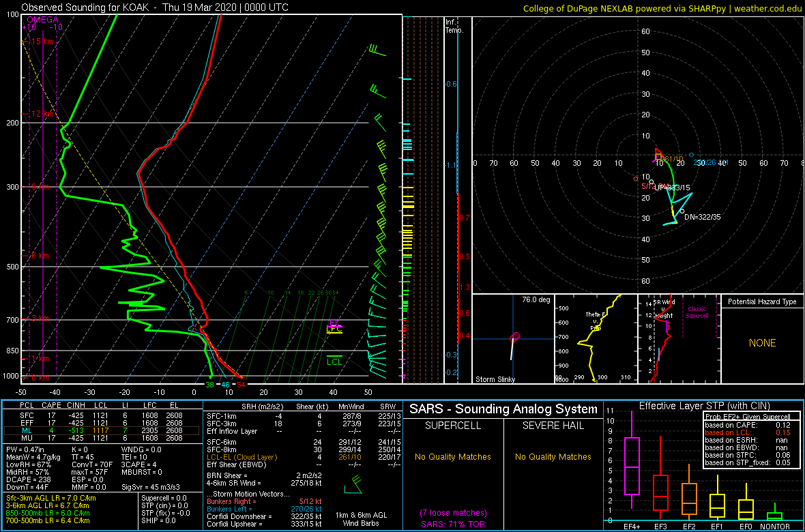Click the SUPERCELL analog column heading
The image size is (805, 532).
[x=452, y=427]
